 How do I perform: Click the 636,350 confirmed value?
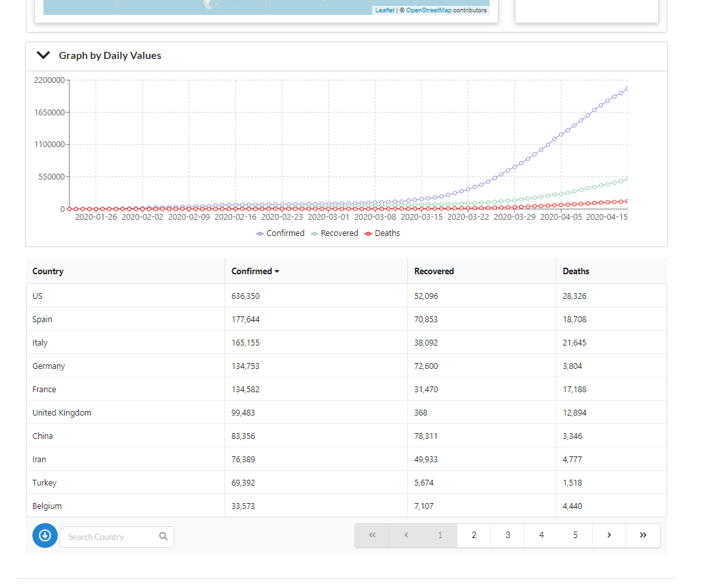tap(246, 296)
